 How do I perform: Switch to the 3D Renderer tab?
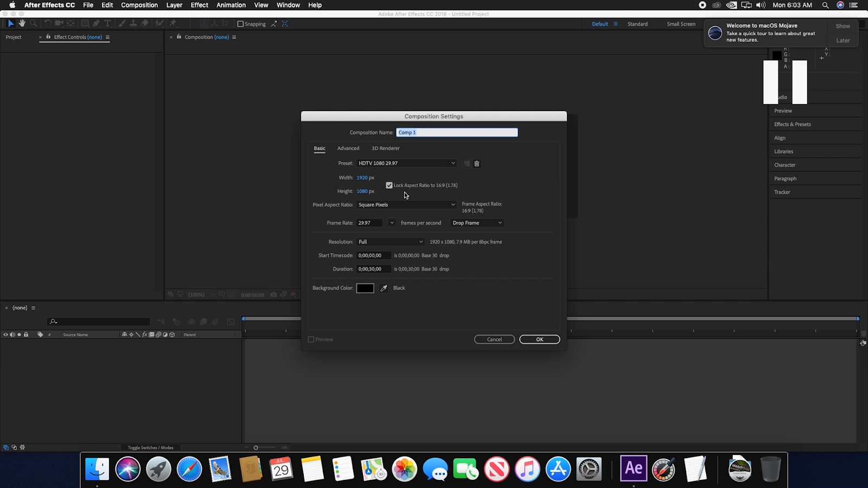[385, 148]
